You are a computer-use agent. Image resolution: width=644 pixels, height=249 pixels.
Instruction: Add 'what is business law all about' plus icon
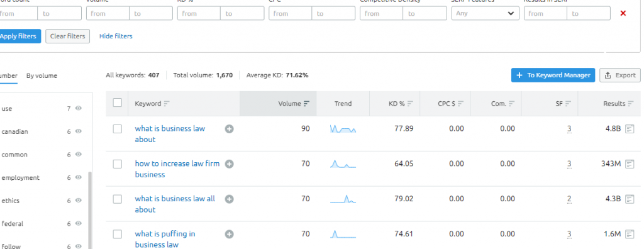229,199
